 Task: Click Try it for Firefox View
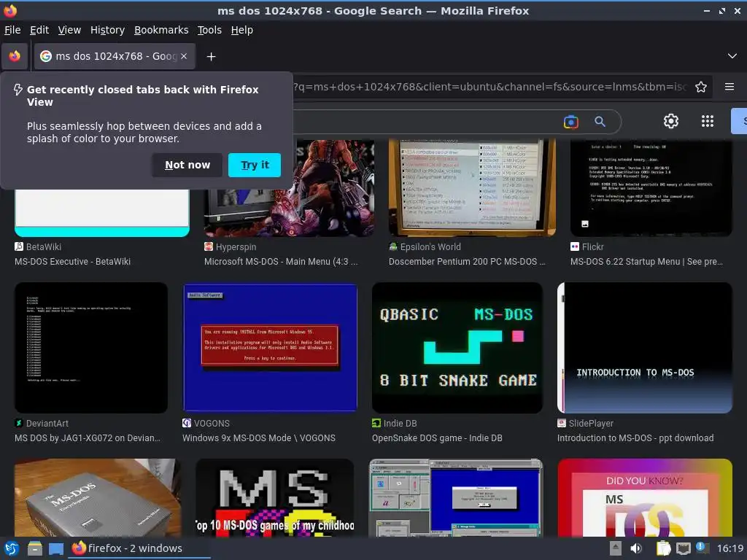255,165
